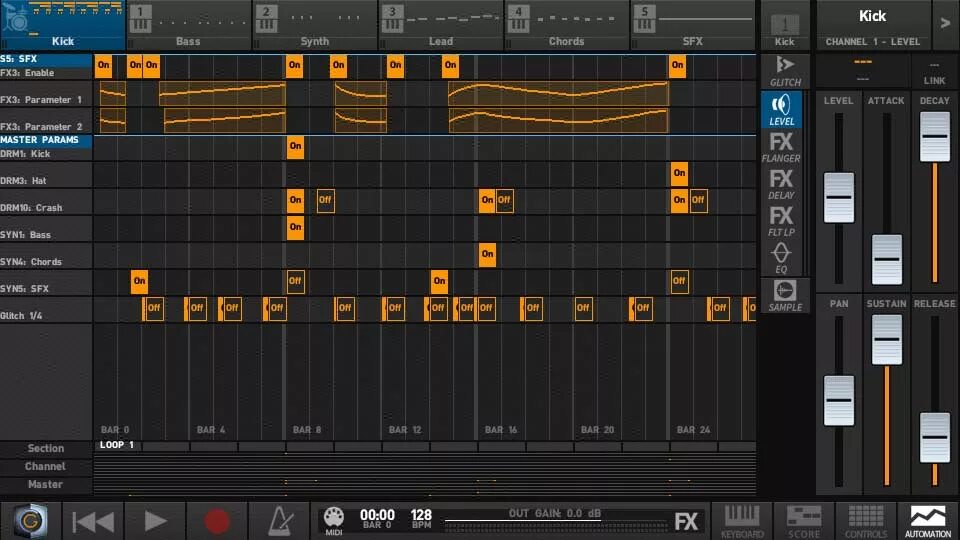Open the Glitch effect panel
Screen dimensions: 960x540
point(785,71)
